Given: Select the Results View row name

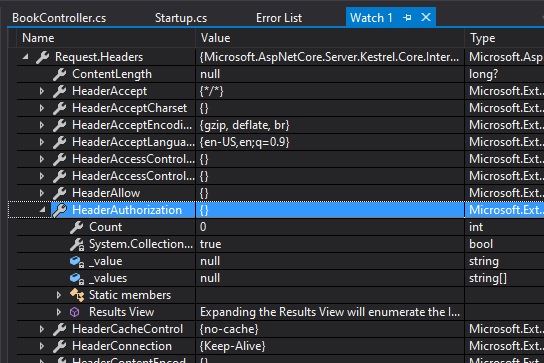Looking at the screenshot, I should (121, 312).
